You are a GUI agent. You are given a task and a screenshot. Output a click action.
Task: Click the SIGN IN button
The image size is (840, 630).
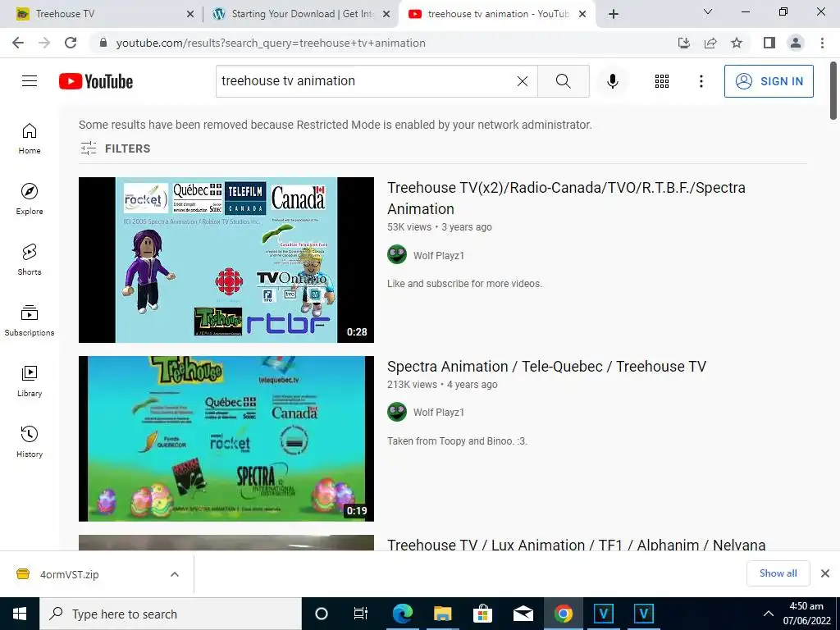tap(769, 81)
